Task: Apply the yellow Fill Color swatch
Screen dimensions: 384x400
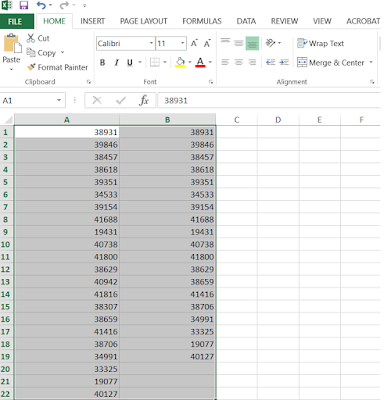Action: [x=180, y=62]
